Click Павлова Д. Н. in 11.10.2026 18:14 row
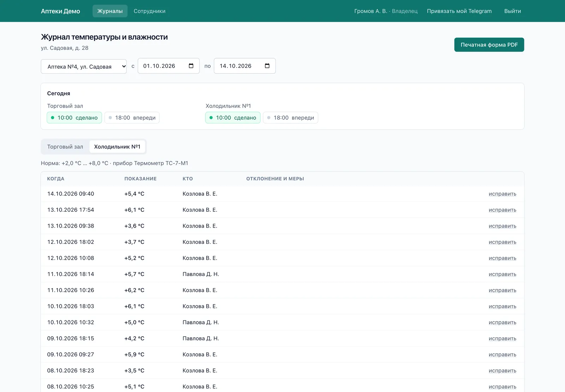 [201, 274]
